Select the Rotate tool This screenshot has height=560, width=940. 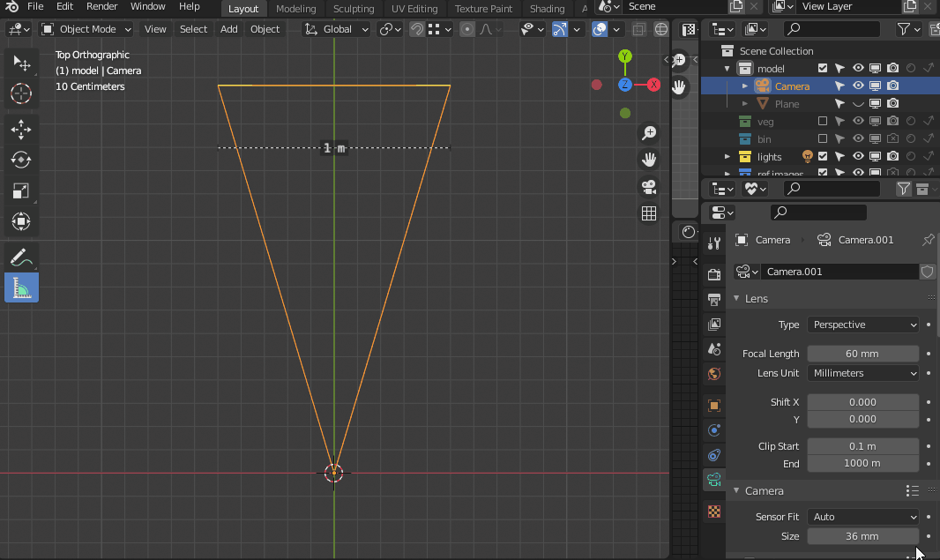21,160
